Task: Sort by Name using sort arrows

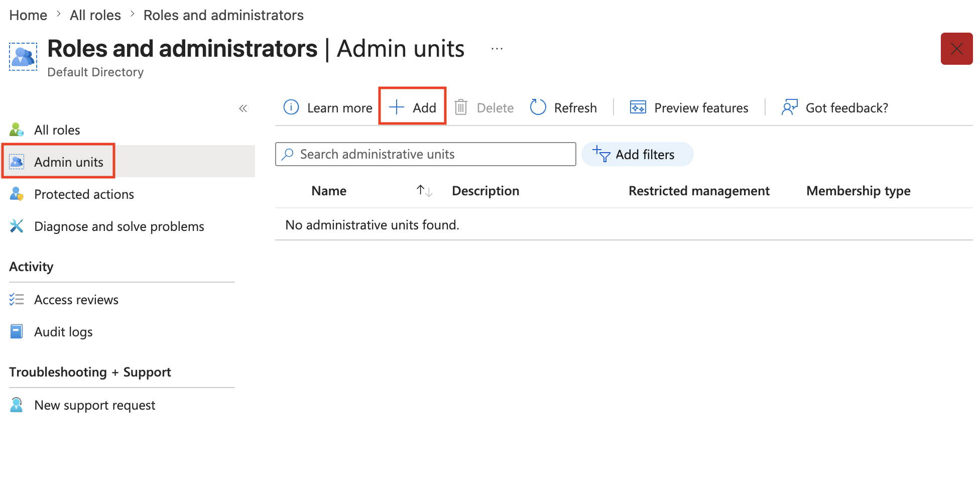Action: pos(425,191)
